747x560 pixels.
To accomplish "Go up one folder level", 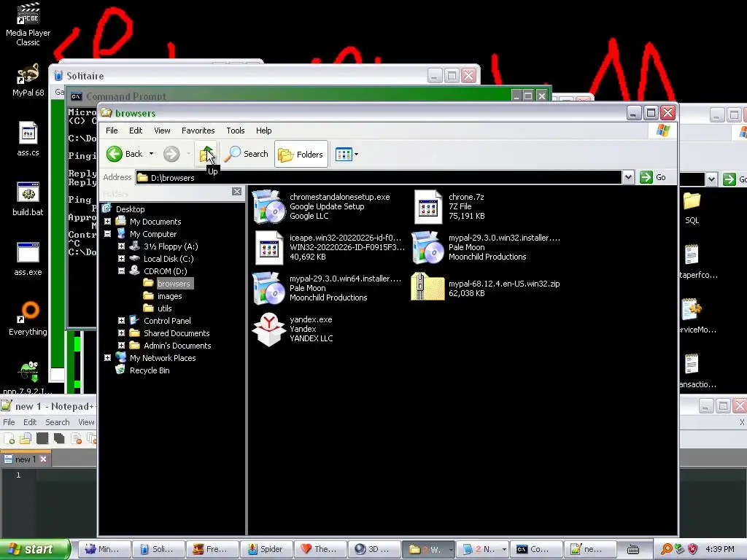I will point(206,154).
